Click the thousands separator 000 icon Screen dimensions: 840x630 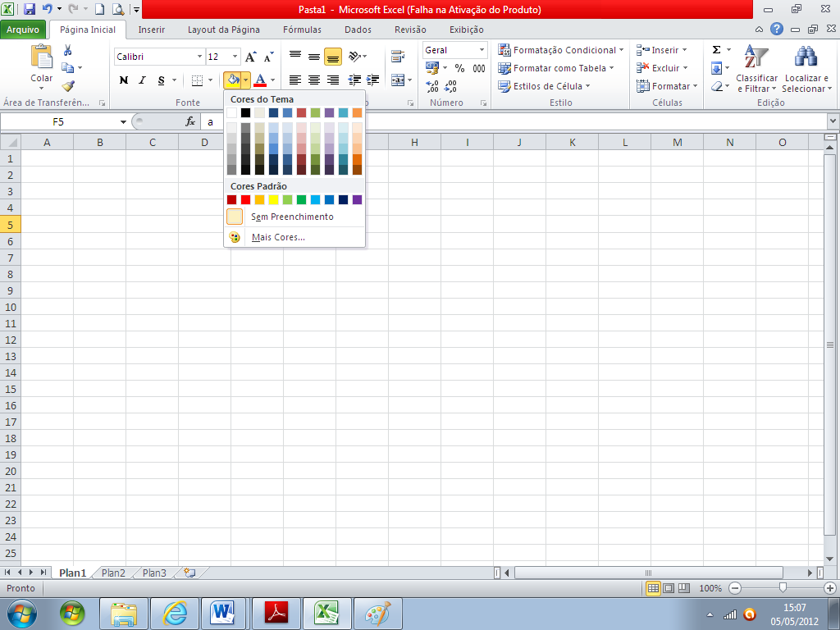coord(479,68)
